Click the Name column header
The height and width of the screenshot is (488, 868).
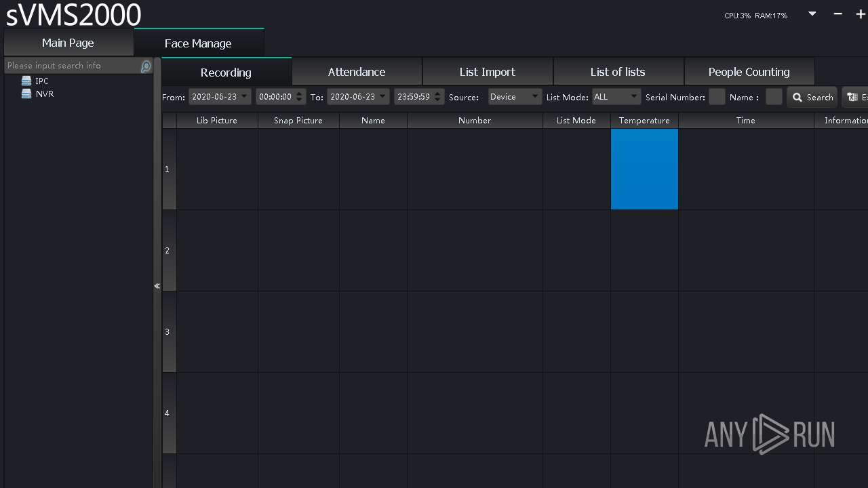(x=373, y=120)
